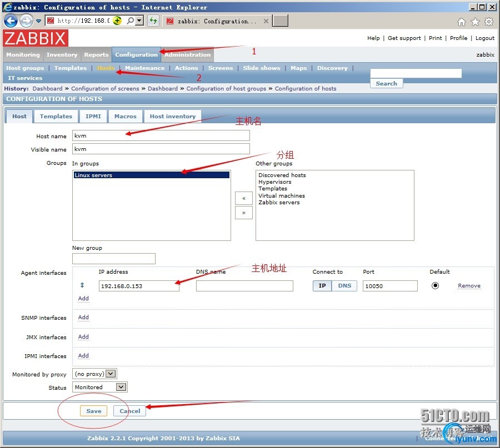
Task: Select Linux servers in In groups list
Action: click(152, 175)
